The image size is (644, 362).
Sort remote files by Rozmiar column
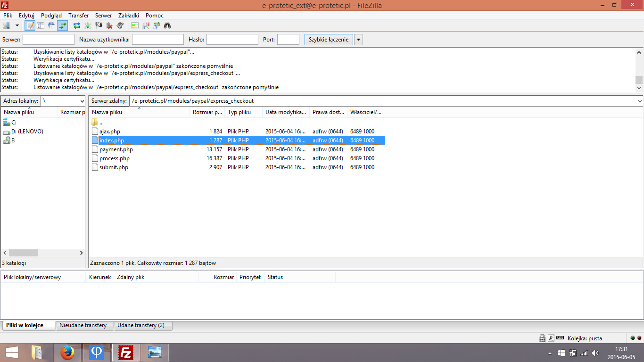(x=207, y=112)
